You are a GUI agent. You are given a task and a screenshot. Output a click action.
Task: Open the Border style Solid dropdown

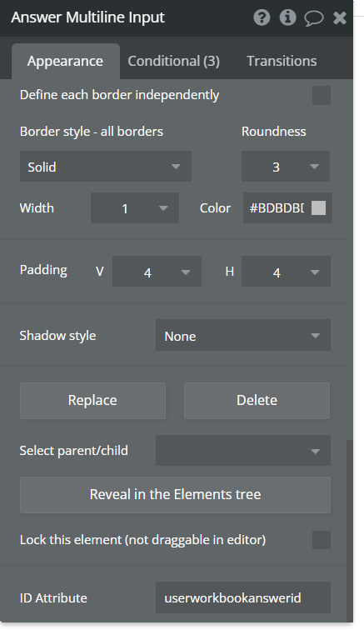[x=106, y=167]
